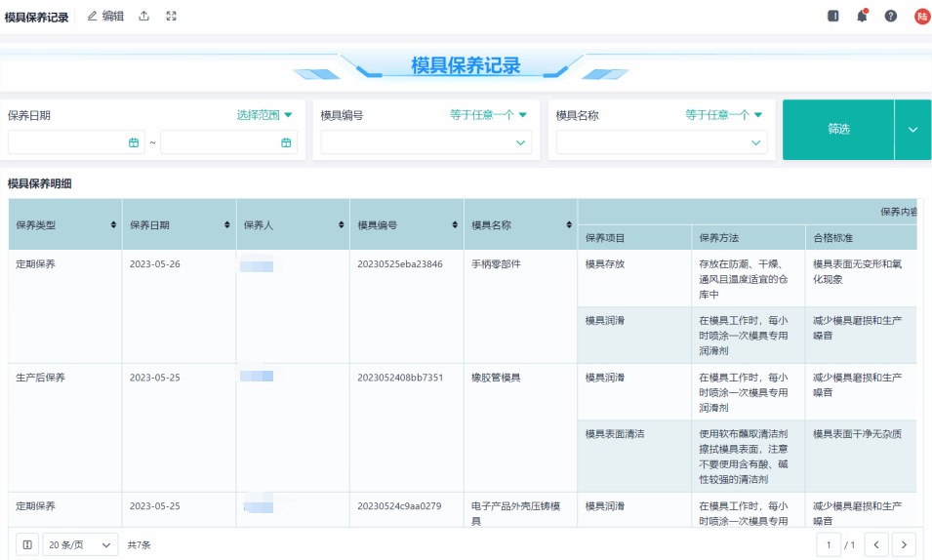Open 模具编号 value dropdown
The image size is (932, 560).
[425, 142]
